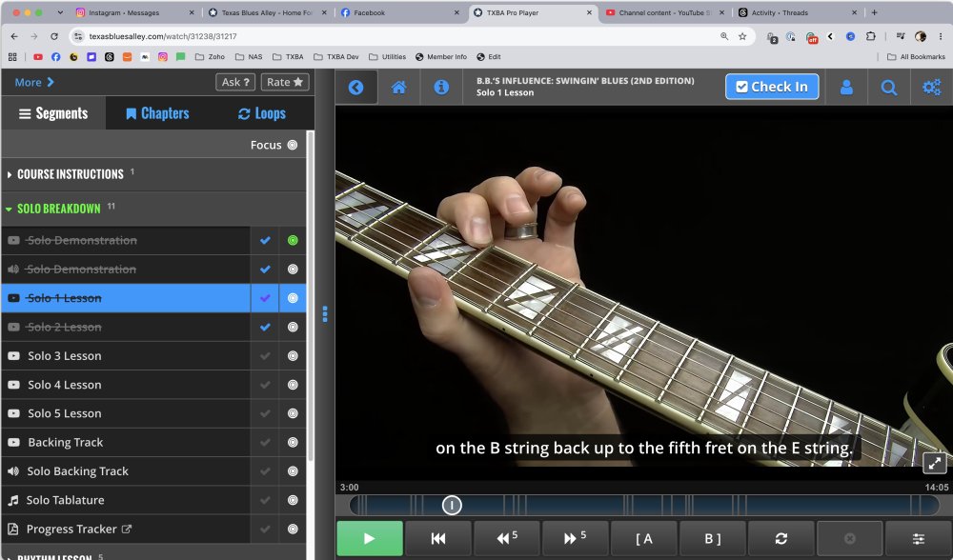Zoom icon in address bar
This screenshot has height=560, width=953.
[x=724, y=36]
